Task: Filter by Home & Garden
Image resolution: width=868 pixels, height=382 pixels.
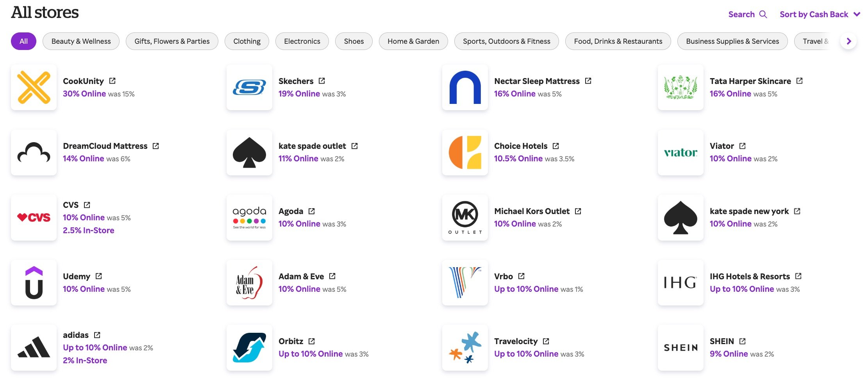Action: click(413, 41)
